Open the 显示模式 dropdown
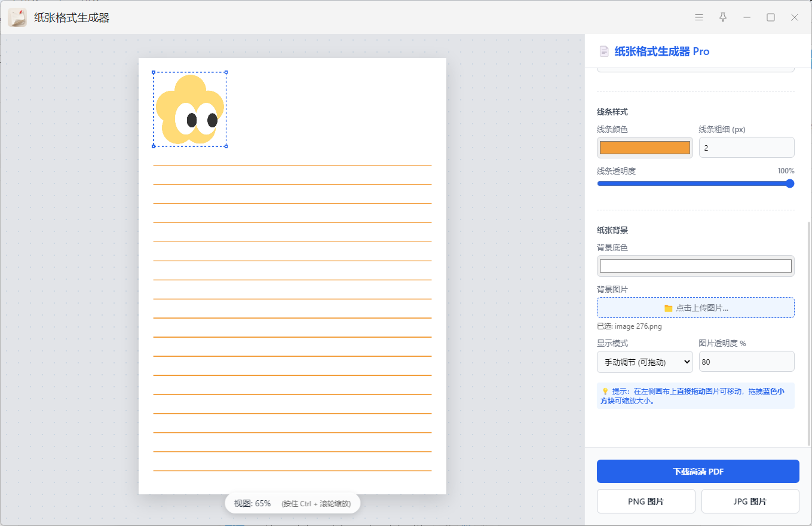 [645, 362]
